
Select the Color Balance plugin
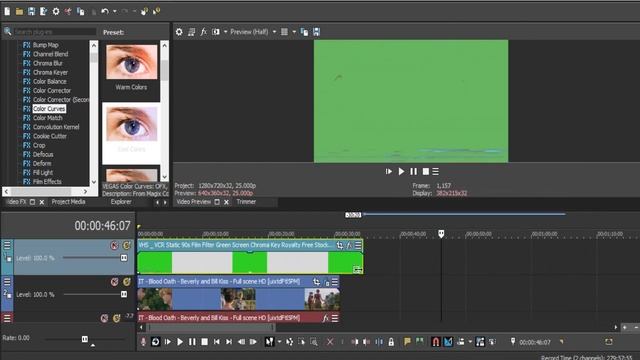pos(49,81)
